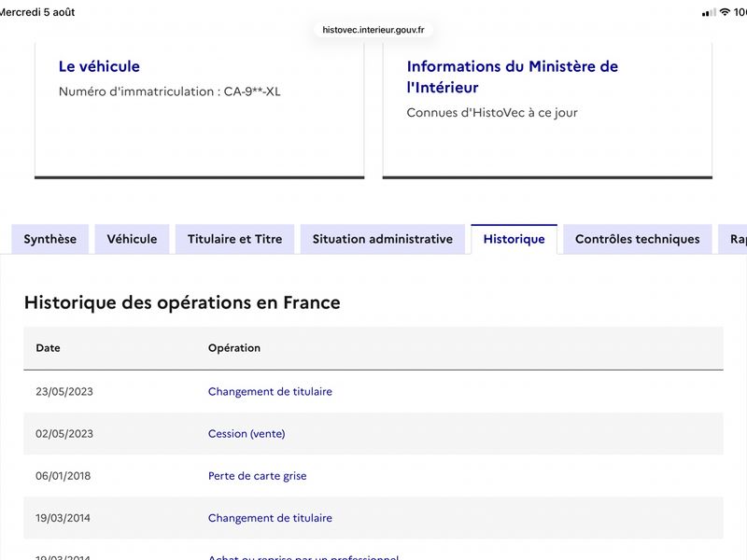
Task: Click the Opération column header
Action: (x=234, y=348)
